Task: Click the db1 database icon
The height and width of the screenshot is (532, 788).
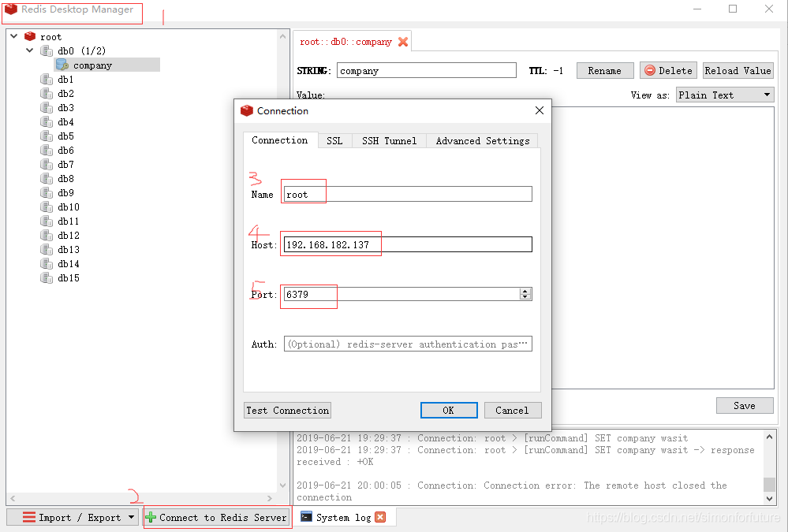Action: (47, 80)
